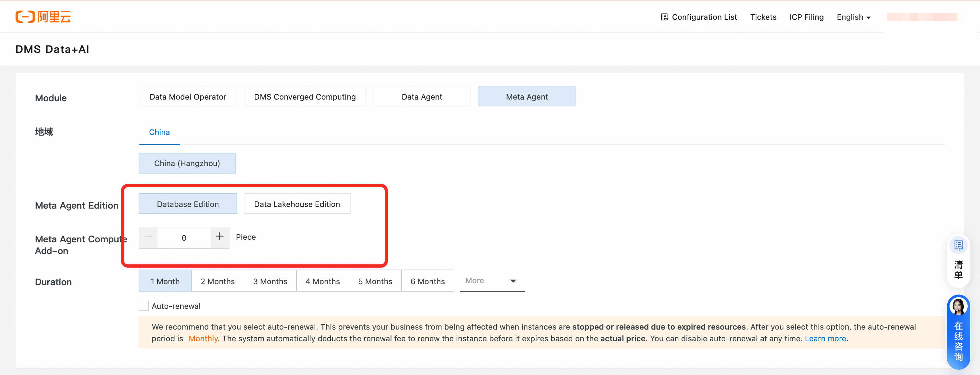Open ICP Filing page
The image size is (980, 375).
click(806, 17)
